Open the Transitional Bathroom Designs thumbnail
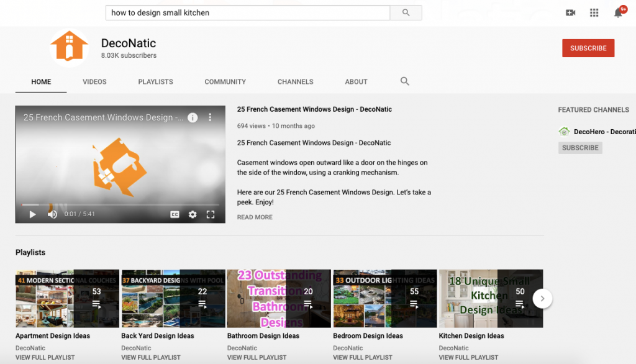The width and height of the screenshot is (636, 364). click(279, 299)
